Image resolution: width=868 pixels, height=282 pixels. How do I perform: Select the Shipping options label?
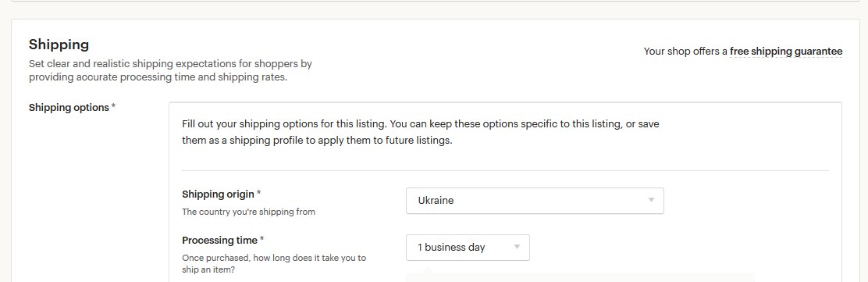tap(69, 108)
